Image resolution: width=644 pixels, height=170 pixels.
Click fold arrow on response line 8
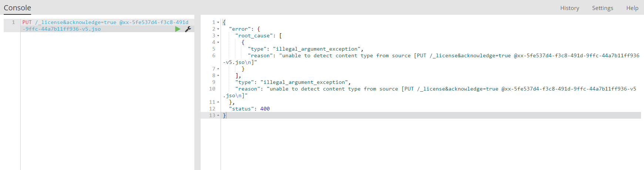[218, 75]
